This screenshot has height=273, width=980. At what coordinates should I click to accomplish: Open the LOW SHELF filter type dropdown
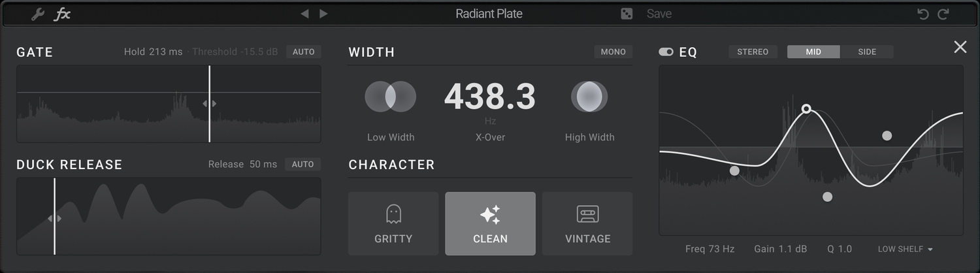(905, 249)
